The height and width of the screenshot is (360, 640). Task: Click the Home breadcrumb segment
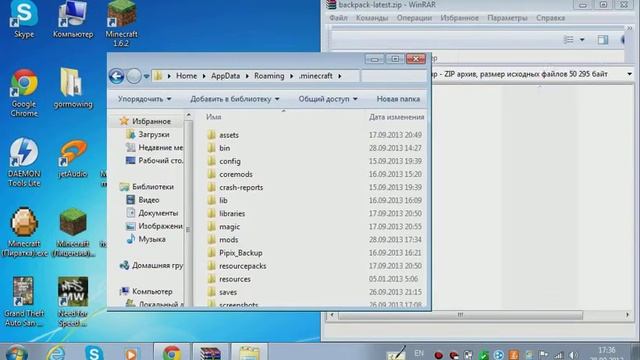pyautogui.click(x=187, y=76)
